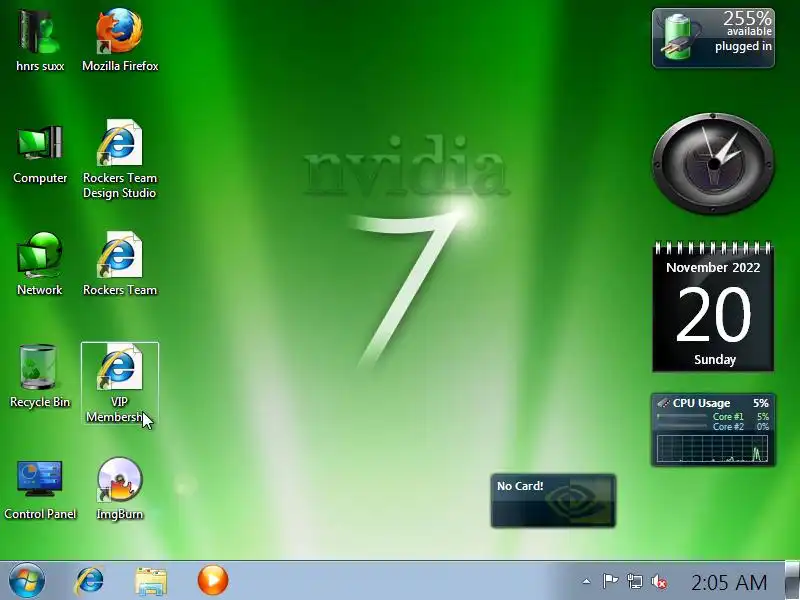Click the Core #1 usage bar
The height and width of the screenshot is (600, 800).
point(682,416)
